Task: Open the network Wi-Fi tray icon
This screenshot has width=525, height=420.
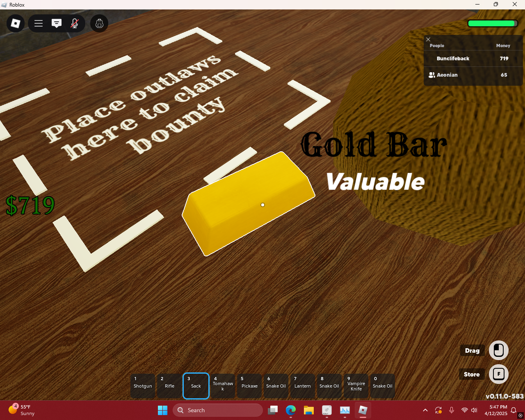Action: (465, 410)
